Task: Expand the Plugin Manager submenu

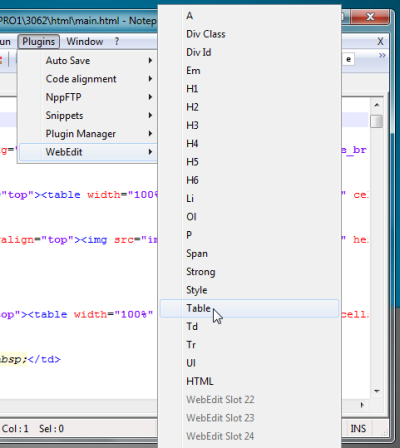Action: coord(88,134)
